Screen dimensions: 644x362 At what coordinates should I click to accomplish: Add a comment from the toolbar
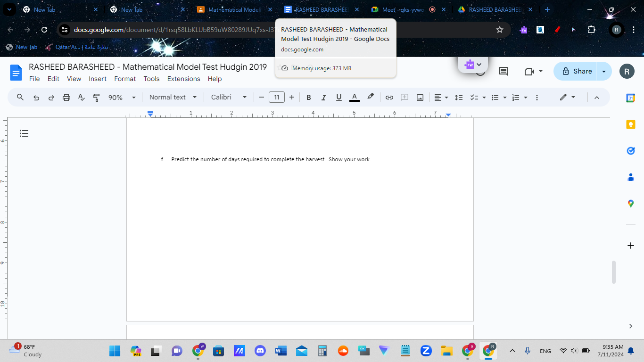(405, 98)
